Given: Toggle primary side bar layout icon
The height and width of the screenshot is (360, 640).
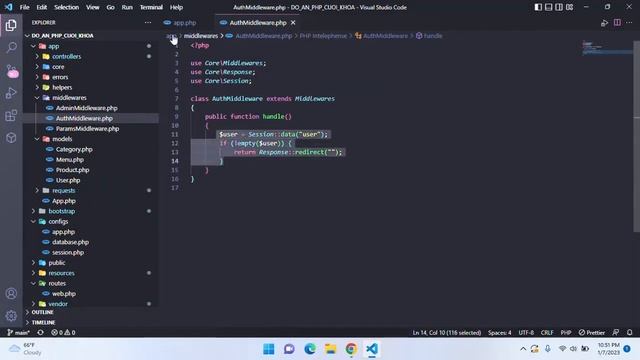Looking at the screenshot, I should tap(538, 7).
